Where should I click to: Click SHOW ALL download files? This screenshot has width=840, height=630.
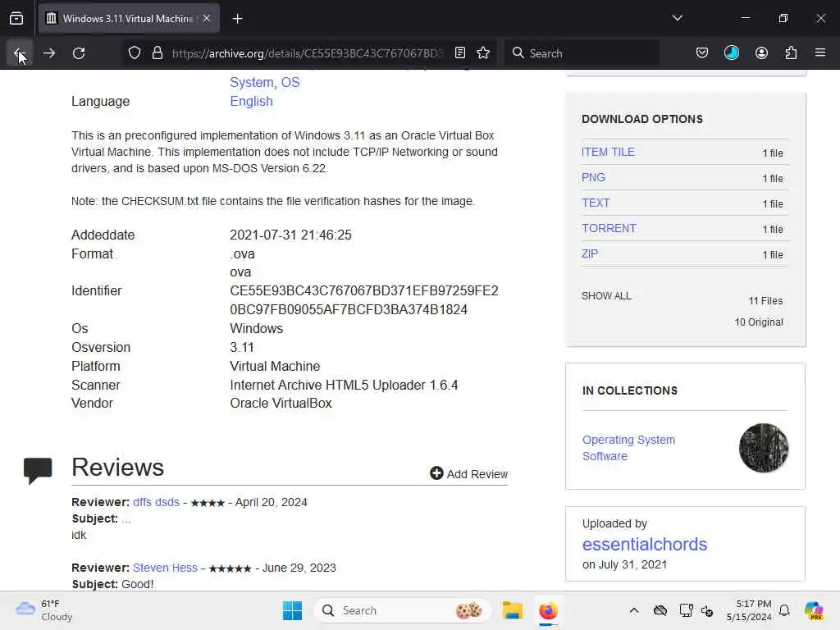pyautogui.click(x=606, y=295)
